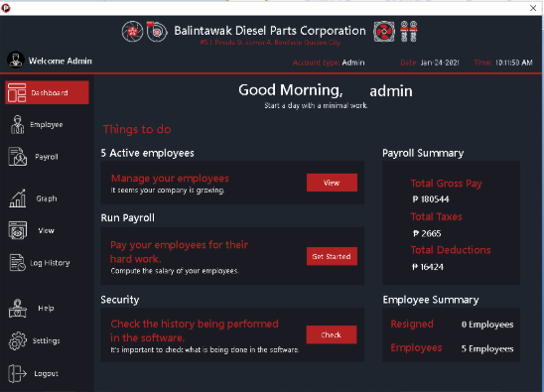This screenshot has height=392, width=544.
Task: Click the red cooling fan logo in header
Action: (x=384, y=32)
